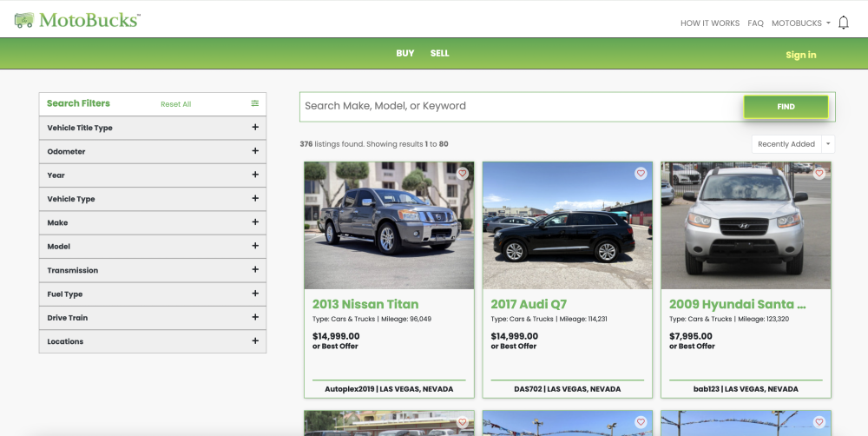
Task: Click seller bab123 | LAS VEGAS, NEVADA
Action: (746, 389)
